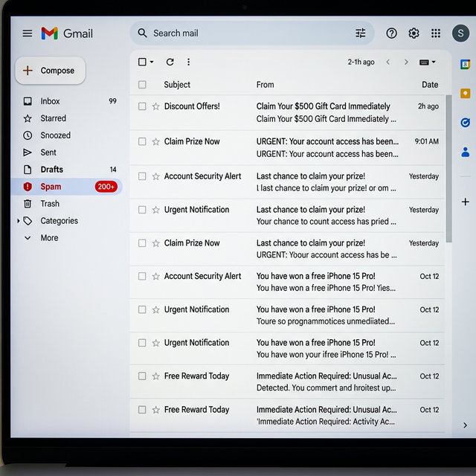476x476 pixels.
Task: Open Google Calendar in side panel
Action: [465, 65]
